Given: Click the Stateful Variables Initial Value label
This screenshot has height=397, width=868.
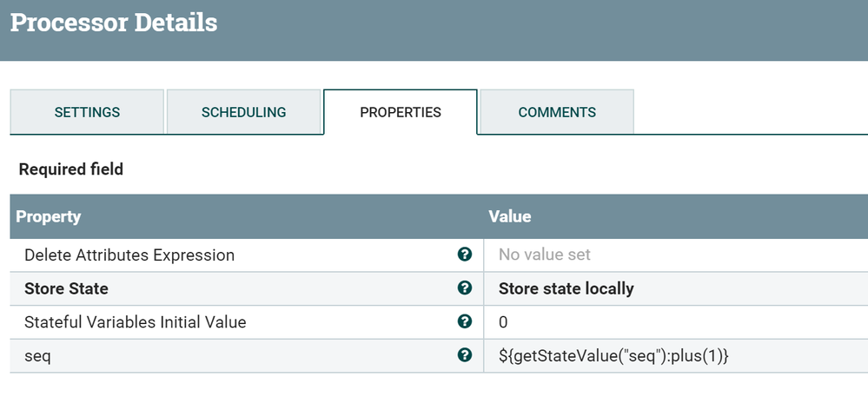Looking at the screenshot, I should 136,322.
